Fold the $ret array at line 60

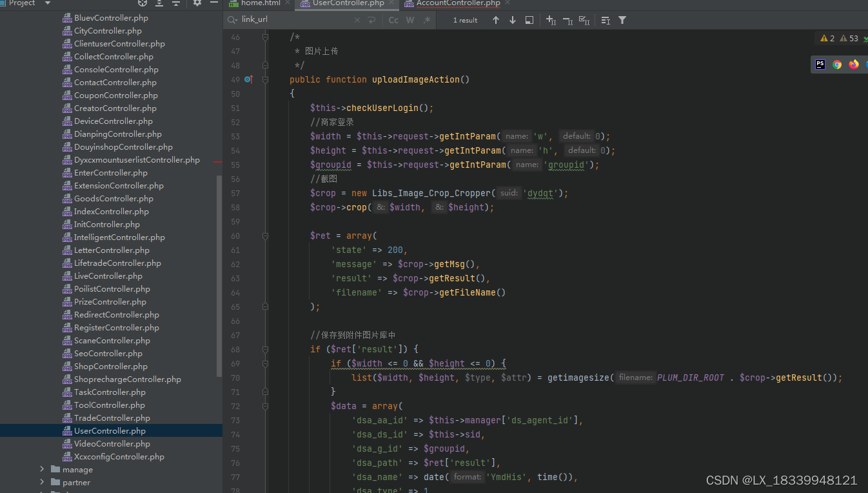coord(265,236)
